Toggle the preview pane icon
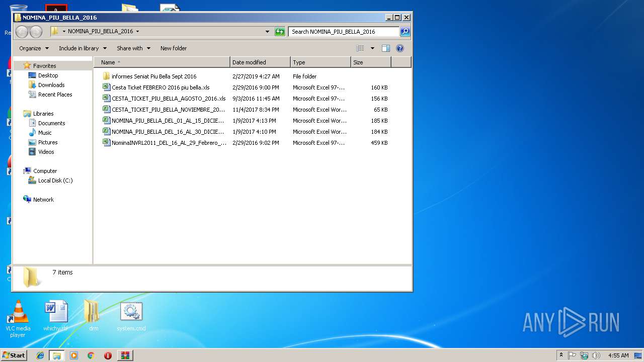 (386, 48)
